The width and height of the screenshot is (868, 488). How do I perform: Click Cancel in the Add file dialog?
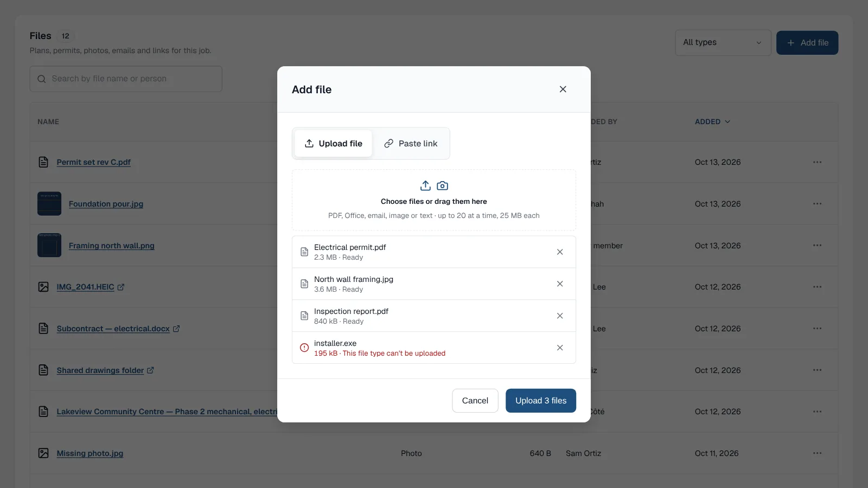tap(475, 401)
